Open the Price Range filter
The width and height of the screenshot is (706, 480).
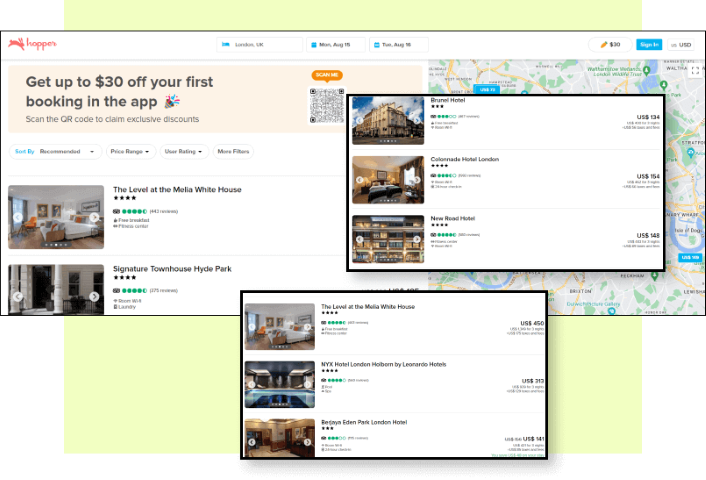(x=131, y=151)
